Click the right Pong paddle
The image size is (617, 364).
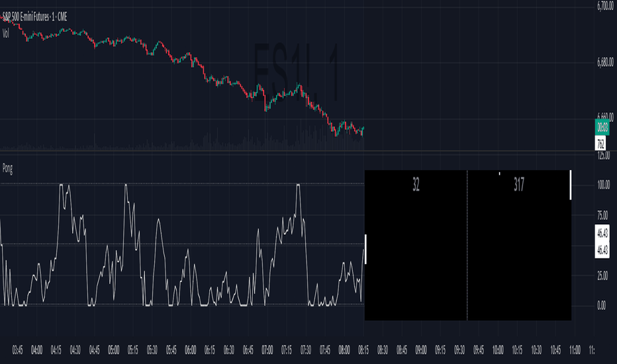(570, 185)
